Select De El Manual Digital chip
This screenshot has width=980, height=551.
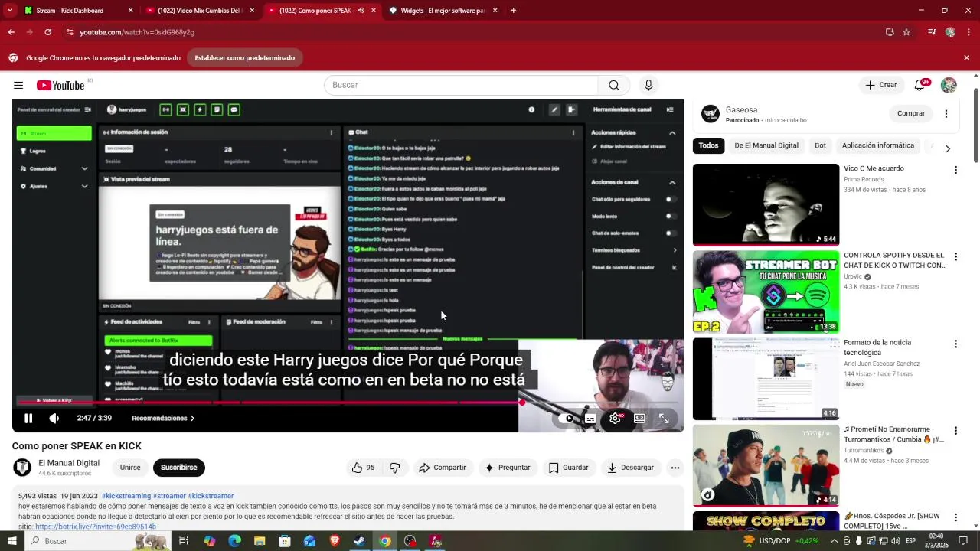pos(766,145)
